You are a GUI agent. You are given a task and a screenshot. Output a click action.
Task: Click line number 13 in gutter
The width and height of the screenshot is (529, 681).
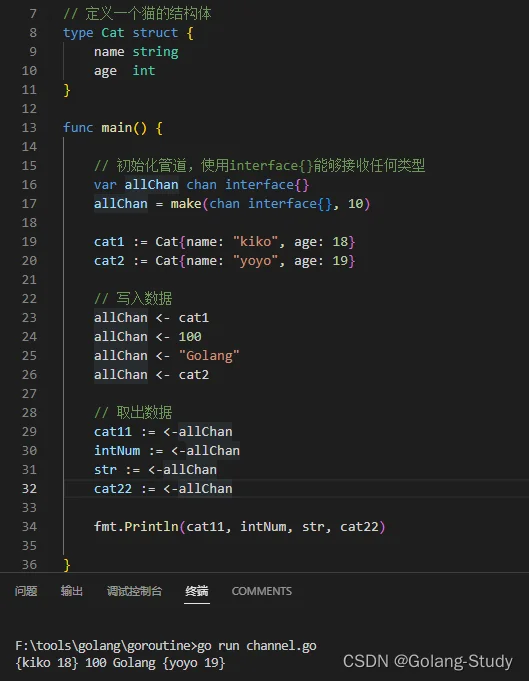click(29, 128)
